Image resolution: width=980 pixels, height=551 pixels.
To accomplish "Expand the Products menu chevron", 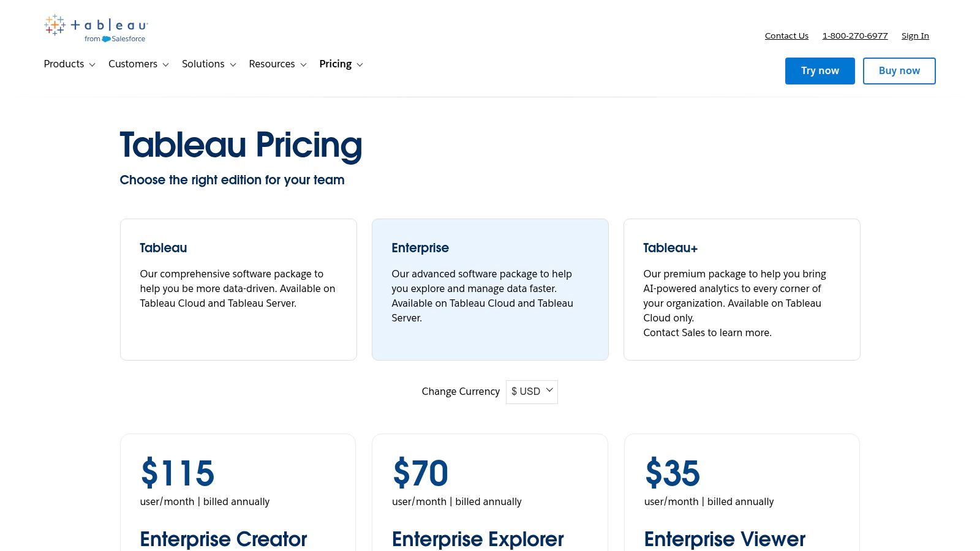I will point(92,65).
